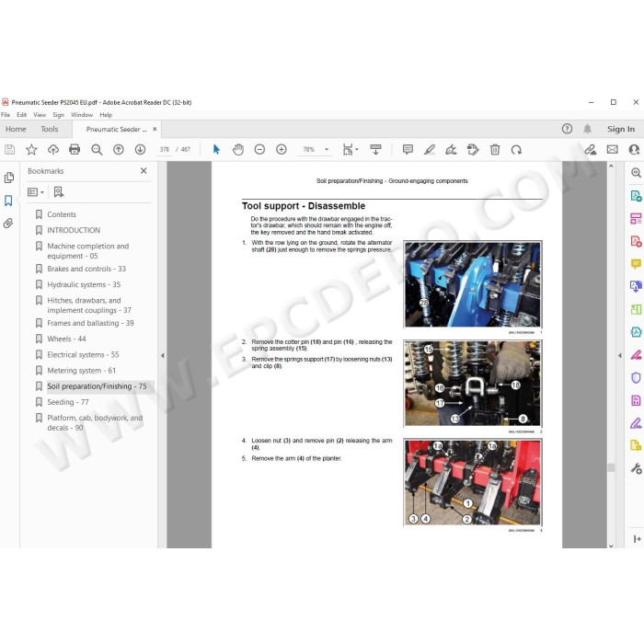Open Machine completion and equipment bookmark

[x=88, y=251]
